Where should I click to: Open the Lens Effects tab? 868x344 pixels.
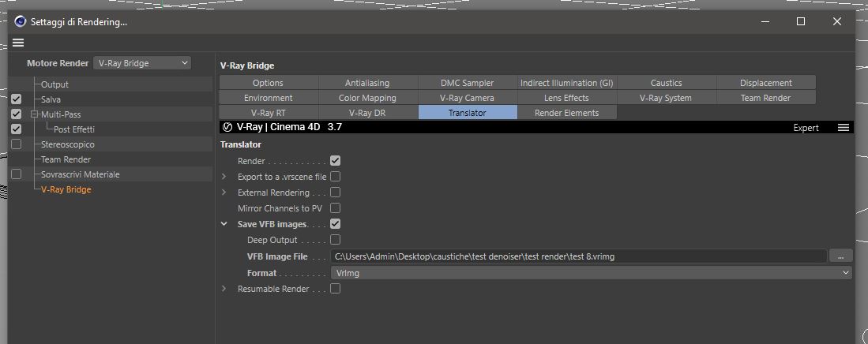[567, 97]
